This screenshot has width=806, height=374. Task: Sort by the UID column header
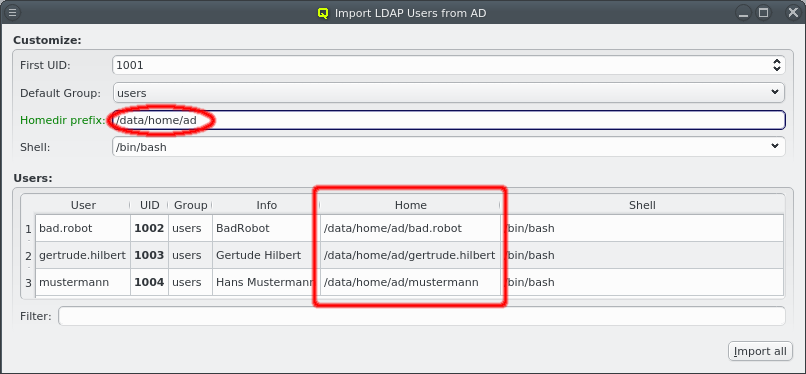pos(150,205)
